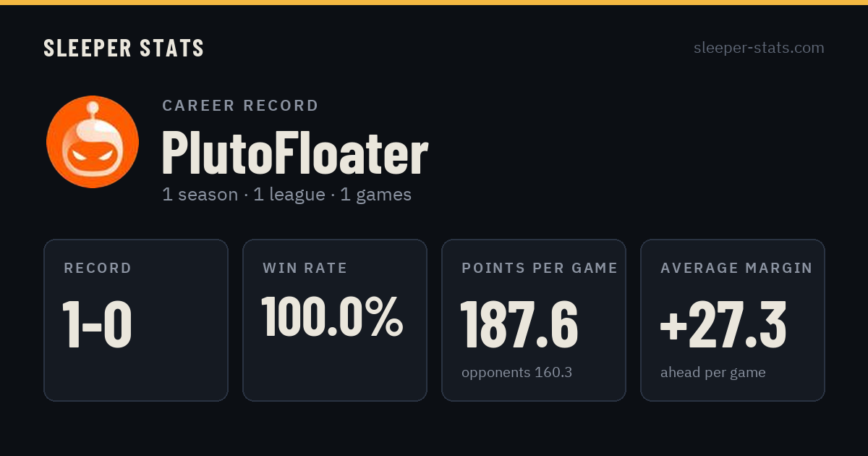Select the WIN RATE stat card
Image resolution: width=868 pixels, height=456 pixels.
335,320
